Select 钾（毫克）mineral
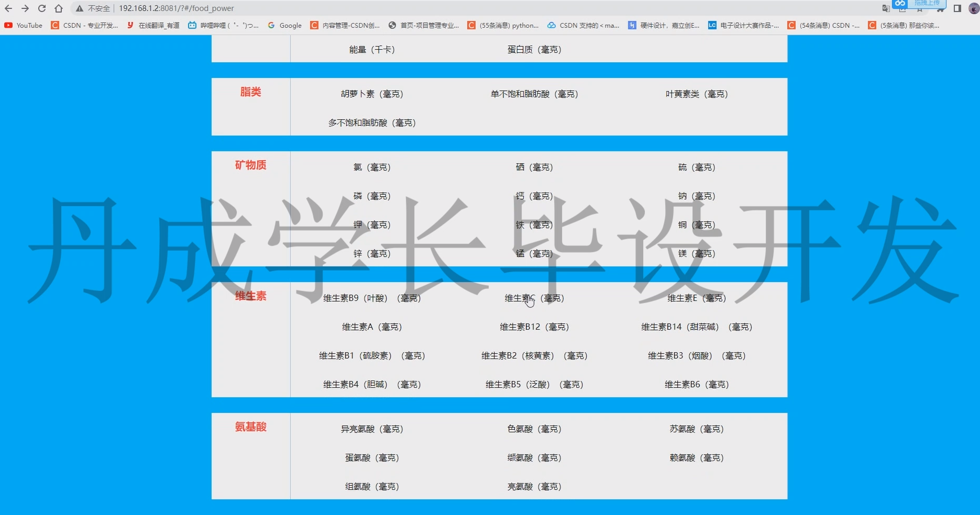The height and width of the screenshot is (515, 980). pyautogui.click(x=372, y=225)
